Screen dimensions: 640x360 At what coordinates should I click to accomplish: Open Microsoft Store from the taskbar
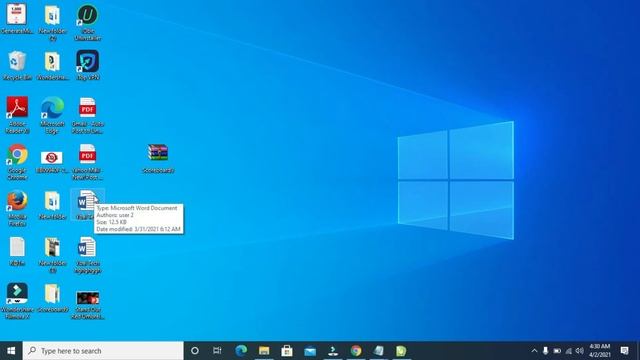tap(287, 351)
